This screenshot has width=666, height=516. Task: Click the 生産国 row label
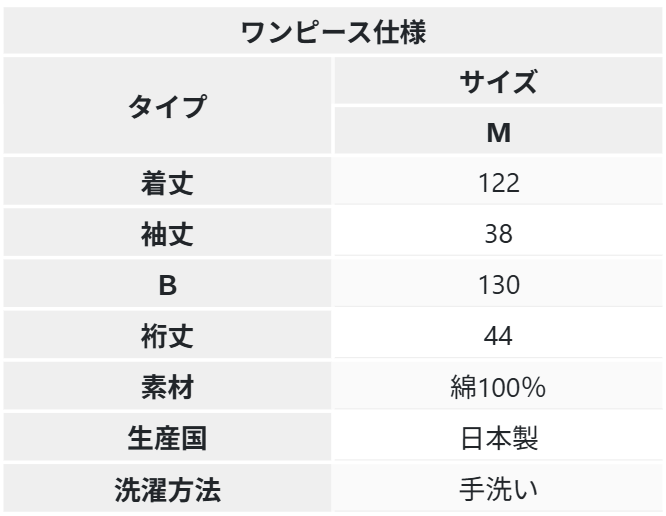[x=167, y=438]
